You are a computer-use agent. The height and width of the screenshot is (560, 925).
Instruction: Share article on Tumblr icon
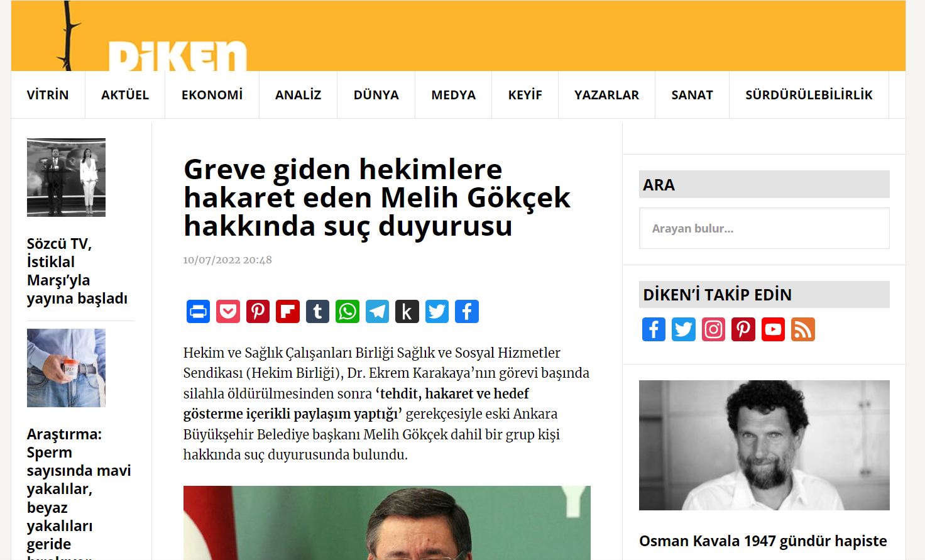pyautogui.click(x=317, y=311)
